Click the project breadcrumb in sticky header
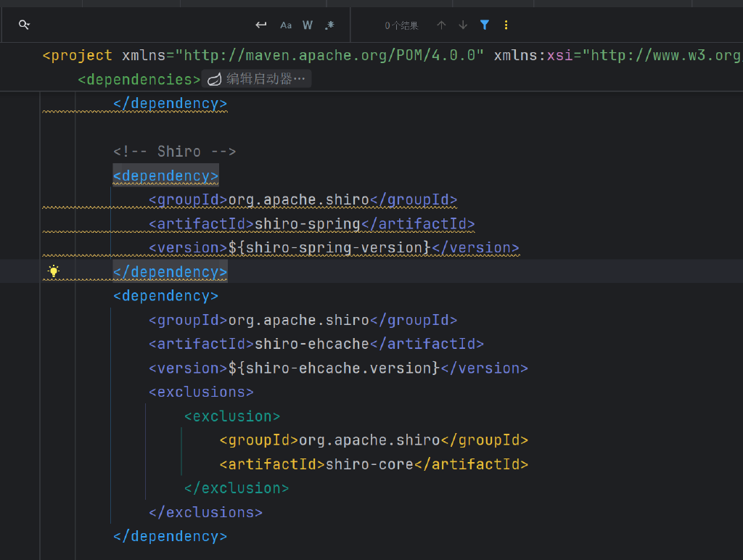The height and width of the screenshot is (560, 743). (81, 56)
